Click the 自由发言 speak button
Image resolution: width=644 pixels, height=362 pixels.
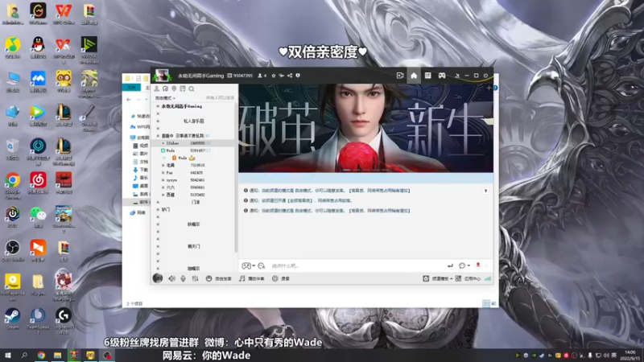point(219,278)
